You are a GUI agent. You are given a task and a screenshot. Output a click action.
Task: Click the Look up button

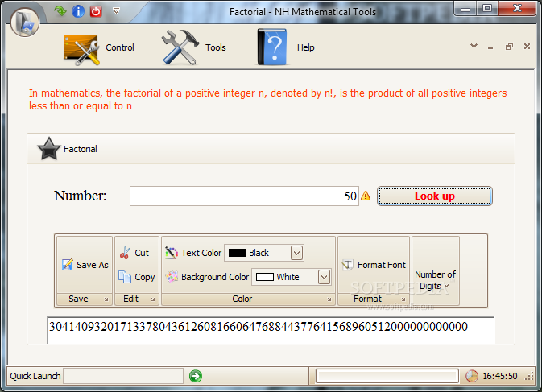click(x=435, y=196)
